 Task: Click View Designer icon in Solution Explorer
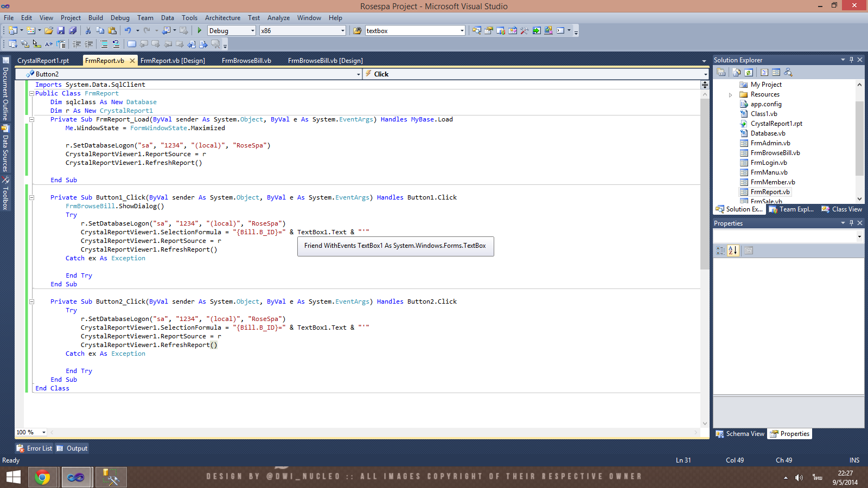(776, 72)
